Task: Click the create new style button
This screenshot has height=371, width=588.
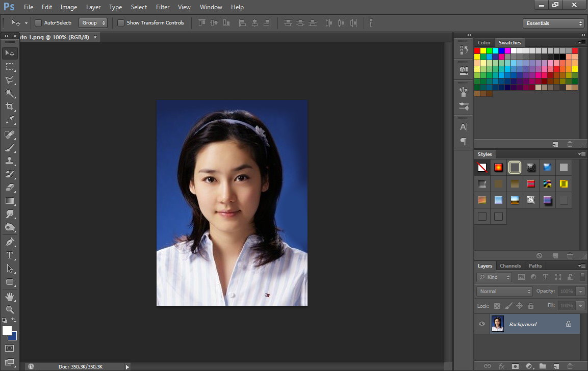Action: point(555,255)
